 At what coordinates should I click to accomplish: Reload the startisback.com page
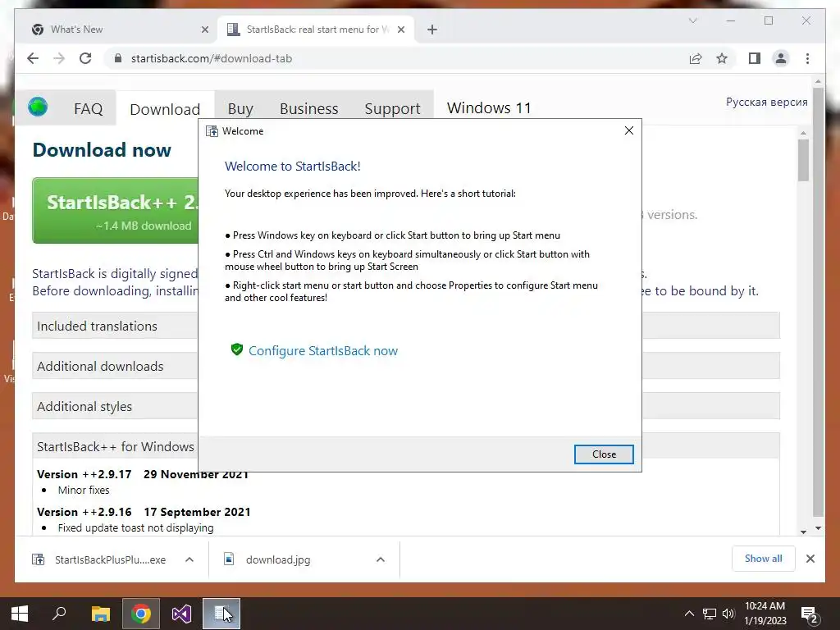(x=85, y=58)
